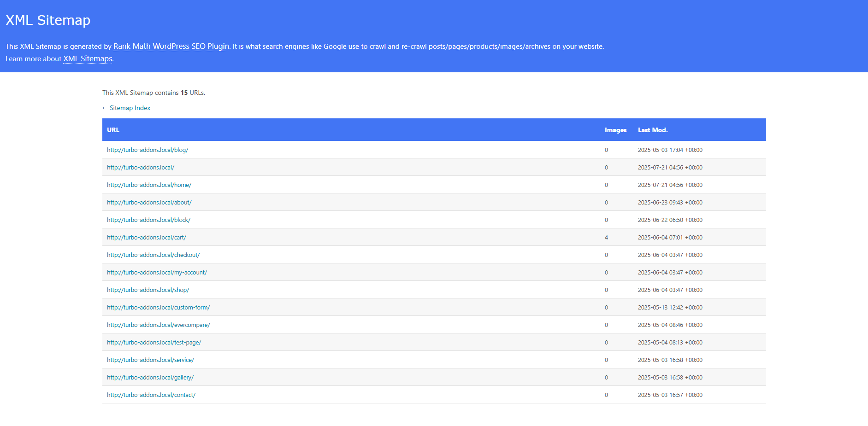Image resolution: width=868 pixels, height=426 pixels.
Task: Visit the cart page link
Action: [146, 237]
